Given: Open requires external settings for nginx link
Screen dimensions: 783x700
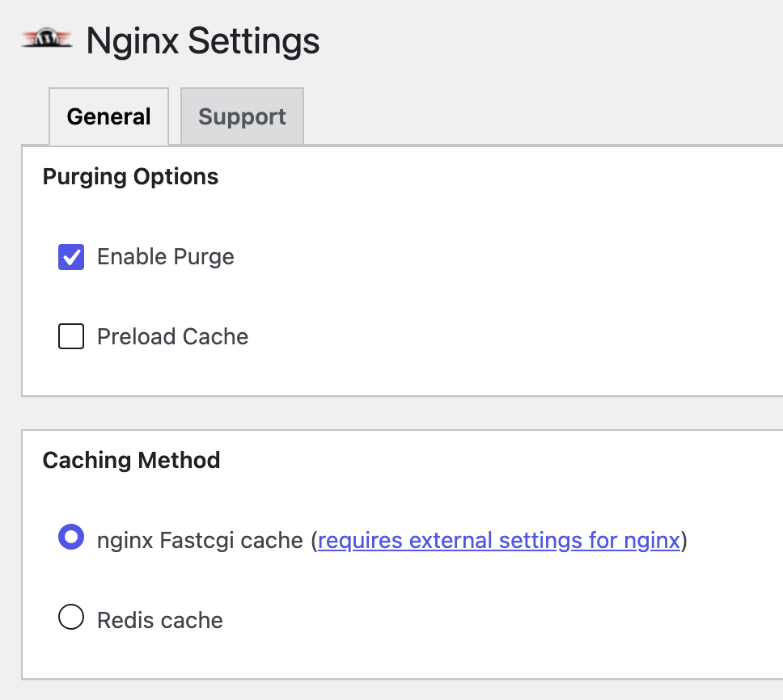Looking at the screenshot, I should pos(499,541).
